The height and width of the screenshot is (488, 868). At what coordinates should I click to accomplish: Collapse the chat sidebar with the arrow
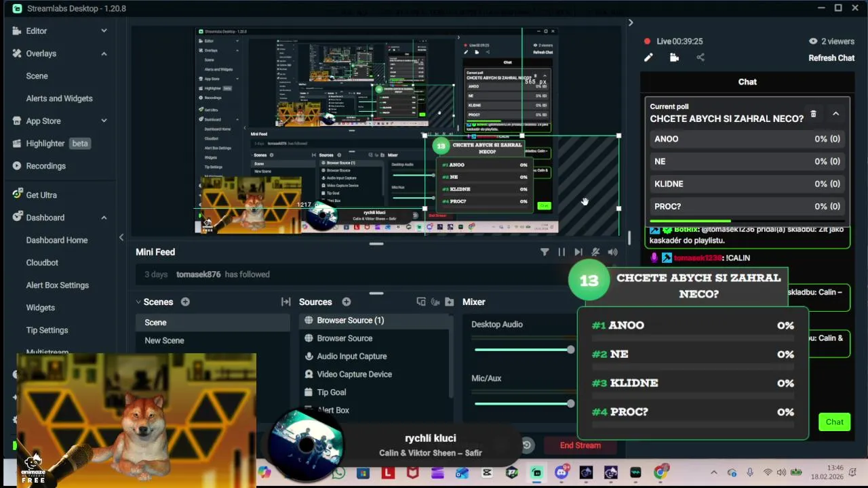point(631,23)
